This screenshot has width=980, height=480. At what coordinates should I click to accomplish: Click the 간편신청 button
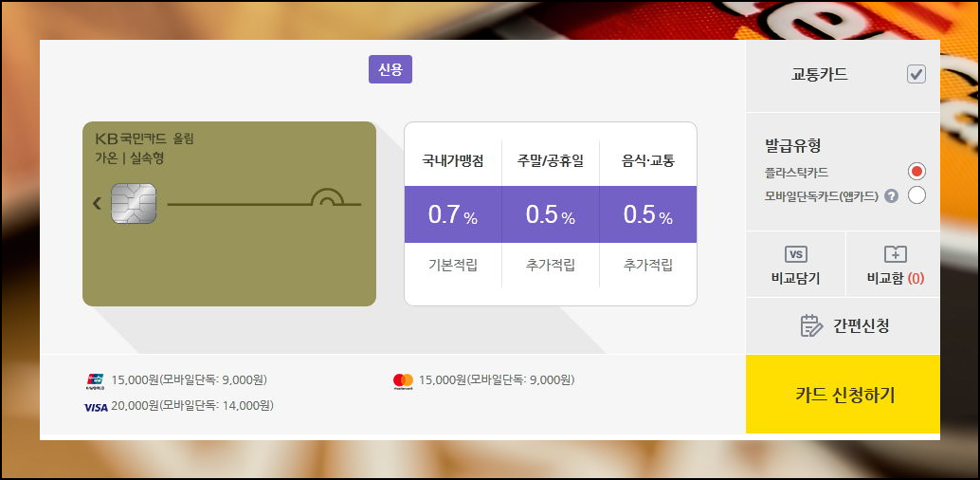point(844,326)
